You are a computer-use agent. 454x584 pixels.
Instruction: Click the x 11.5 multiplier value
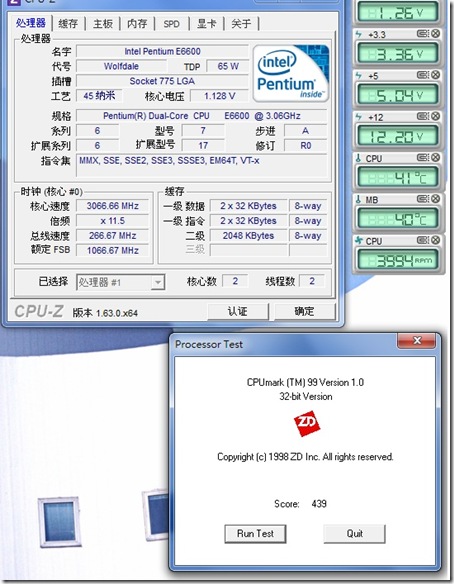coord(112,221)
